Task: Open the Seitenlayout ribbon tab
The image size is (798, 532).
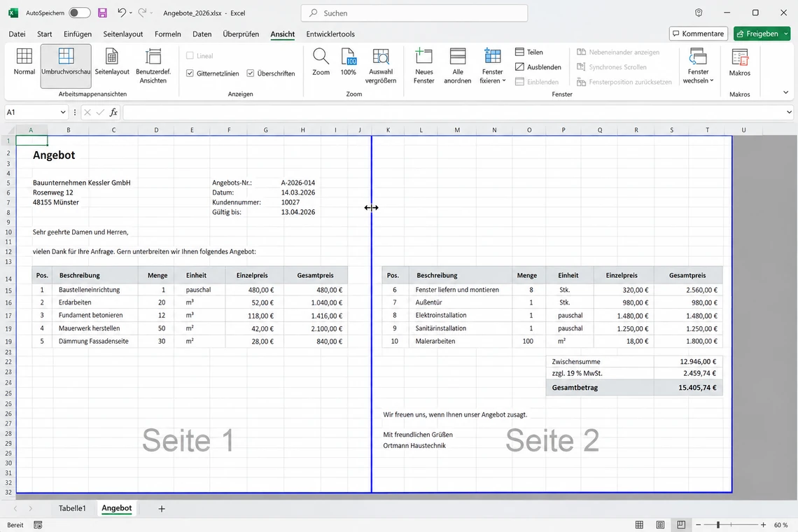Action: (x=122, y=34)
